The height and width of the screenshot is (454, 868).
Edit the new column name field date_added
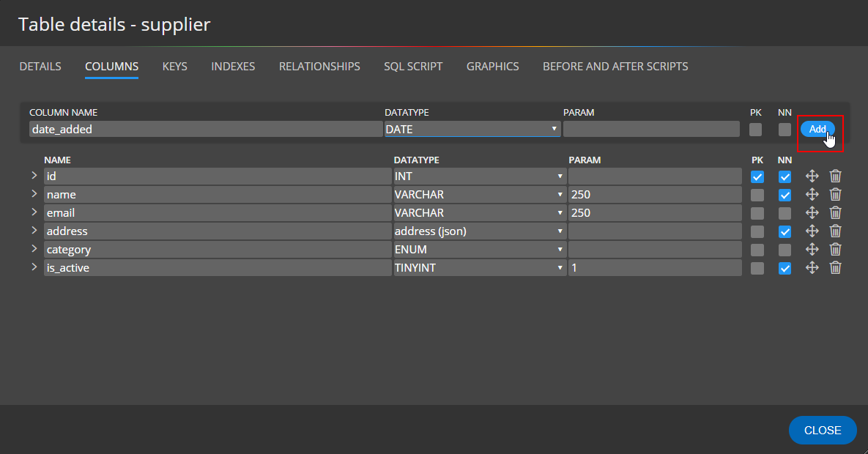click(x=205, y=129)
